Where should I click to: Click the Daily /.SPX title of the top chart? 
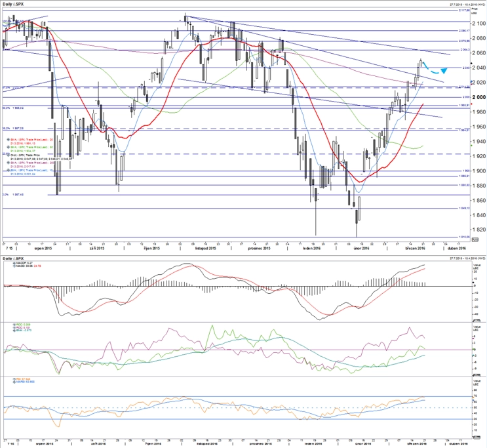12,4
